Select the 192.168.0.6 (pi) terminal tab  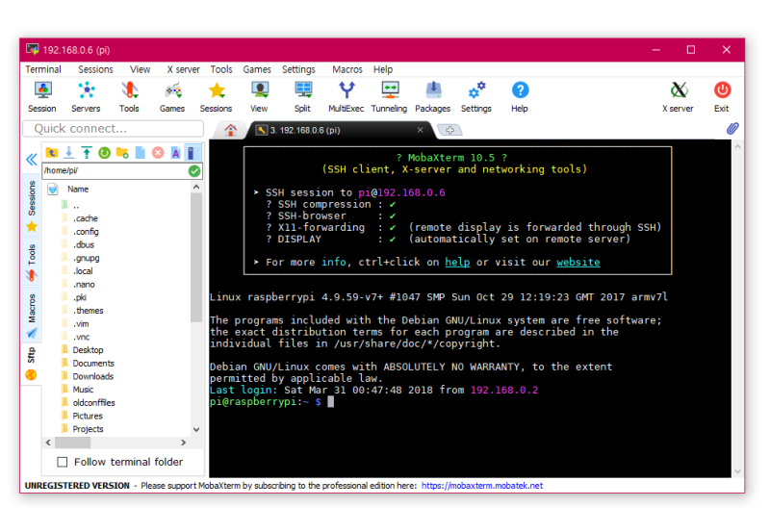(x=339, y=130)
